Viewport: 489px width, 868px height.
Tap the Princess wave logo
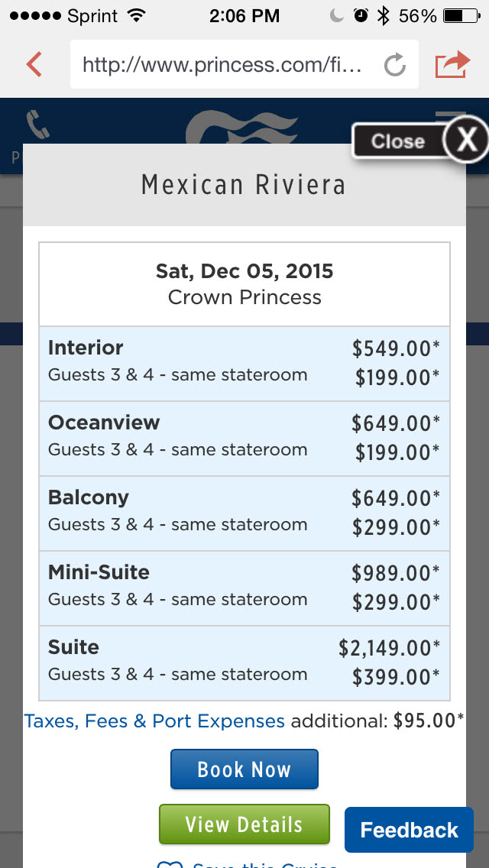coord(243,127)
